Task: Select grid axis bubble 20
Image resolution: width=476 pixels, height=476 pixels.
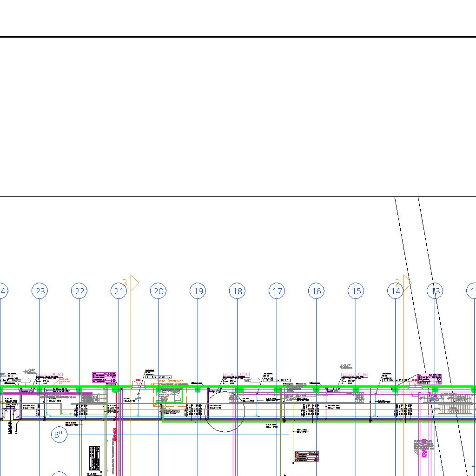Action: pos(159,291)
